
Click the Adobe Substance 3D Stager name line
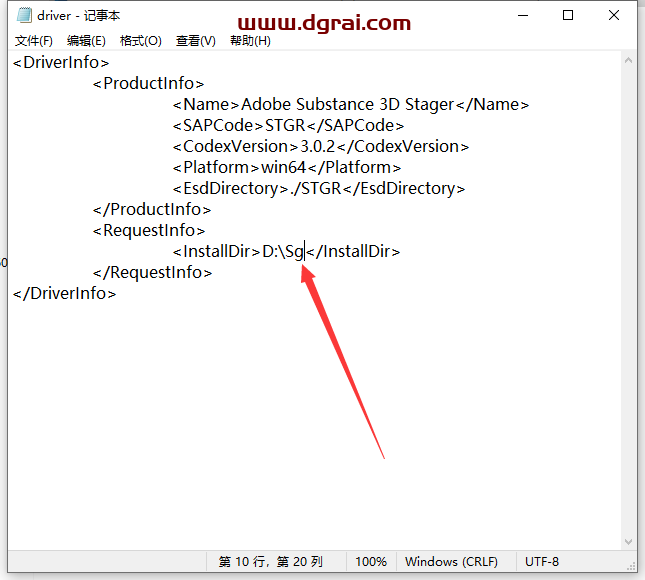point(350,104)
